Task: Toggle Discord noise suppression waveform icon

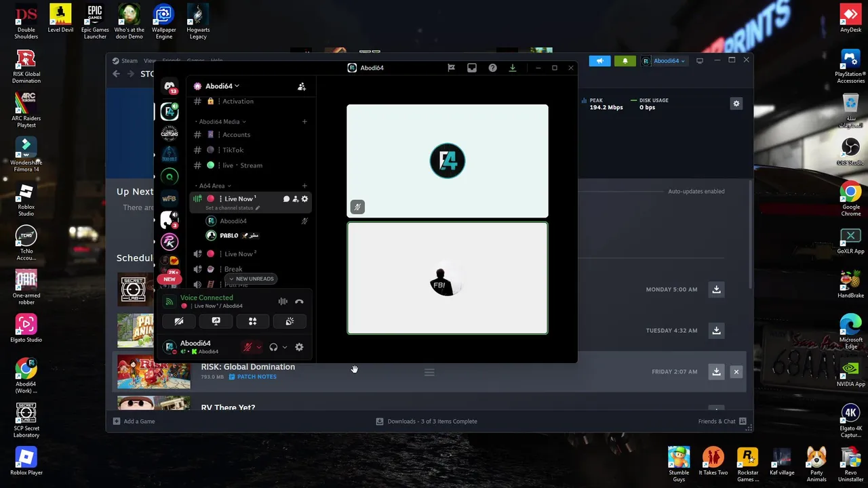Action: (283, 302)
